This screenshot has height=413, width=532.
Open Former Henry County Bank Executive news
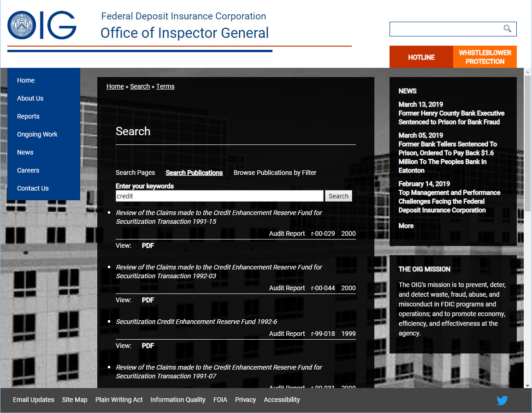tap(451, 118)
